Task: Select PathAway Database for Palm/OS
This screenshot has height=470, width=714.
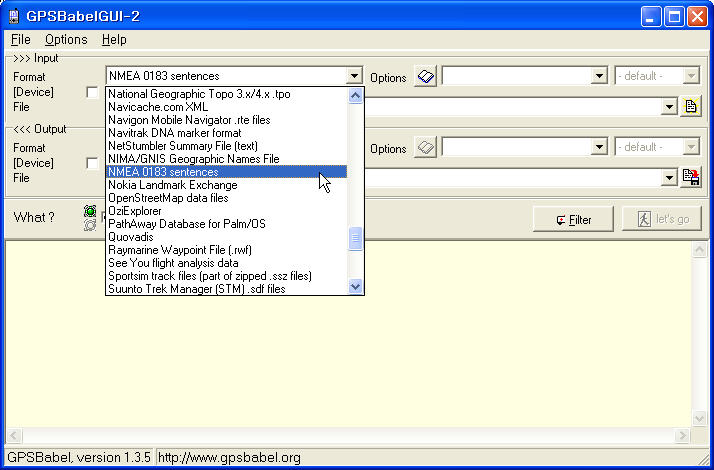Action: 226,224
